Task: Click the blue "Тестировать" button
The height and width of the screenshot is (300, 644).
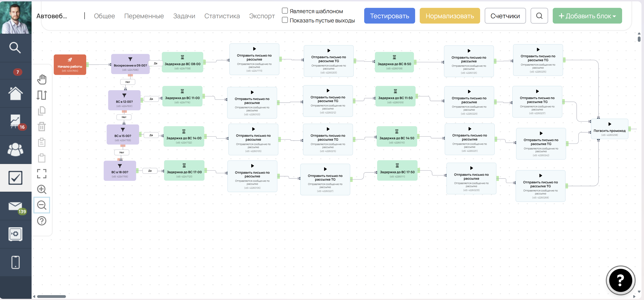Action: point(389,16)
